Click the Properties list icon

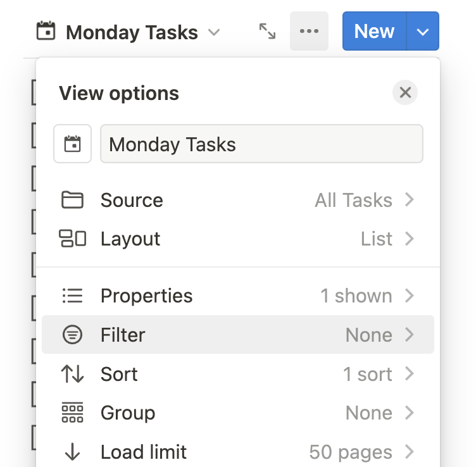(x=72, y=296)
